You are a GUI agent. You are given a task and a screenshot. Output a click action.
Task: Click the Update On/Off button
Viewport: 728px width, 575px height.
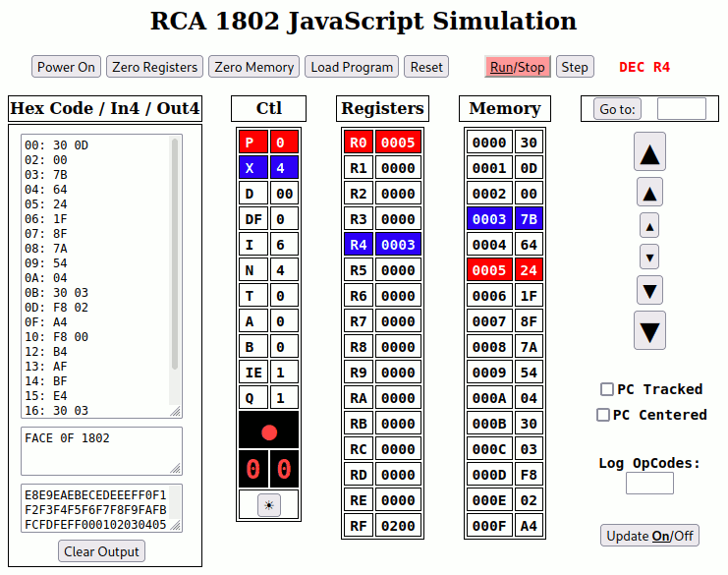click(x=649, y=536)
